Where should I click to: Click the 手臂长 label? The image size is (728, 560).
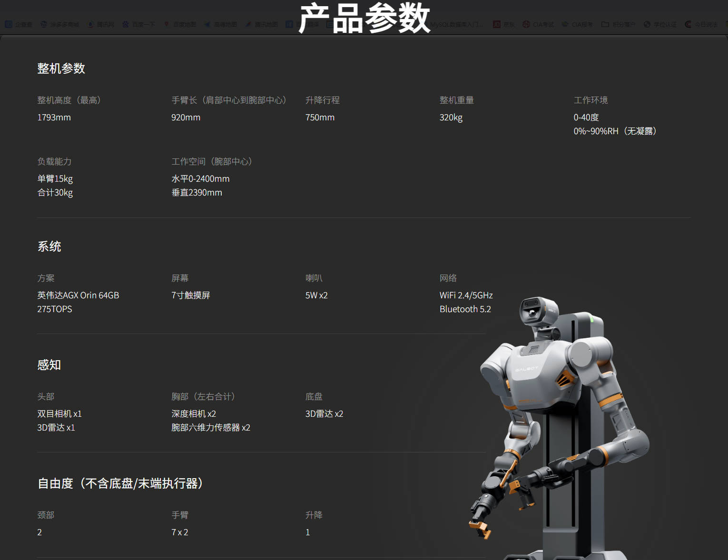[x=230, y=100]
